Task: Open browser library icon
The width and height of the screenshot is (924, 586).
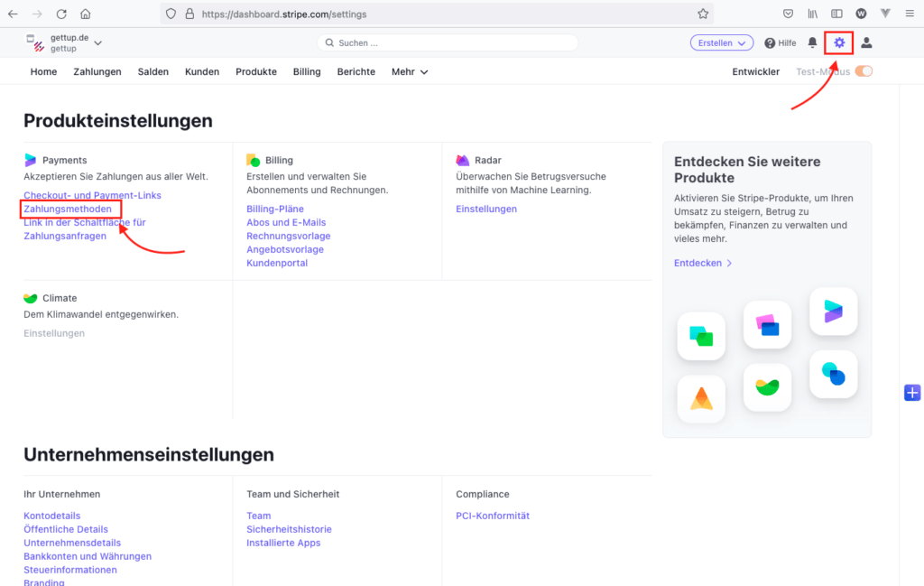Action: point(813,14)
